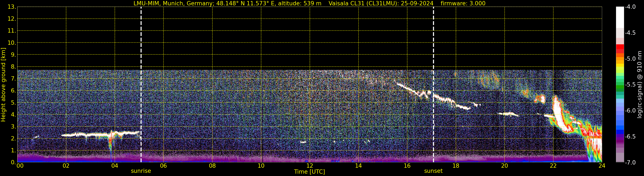Click the '14' time axis tick label

(358, 166)
